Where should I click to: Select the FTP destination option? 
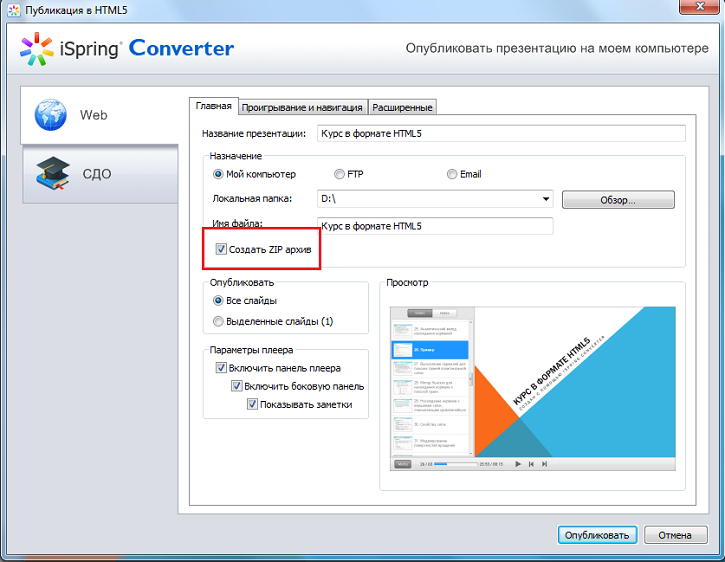coord(339,174)
